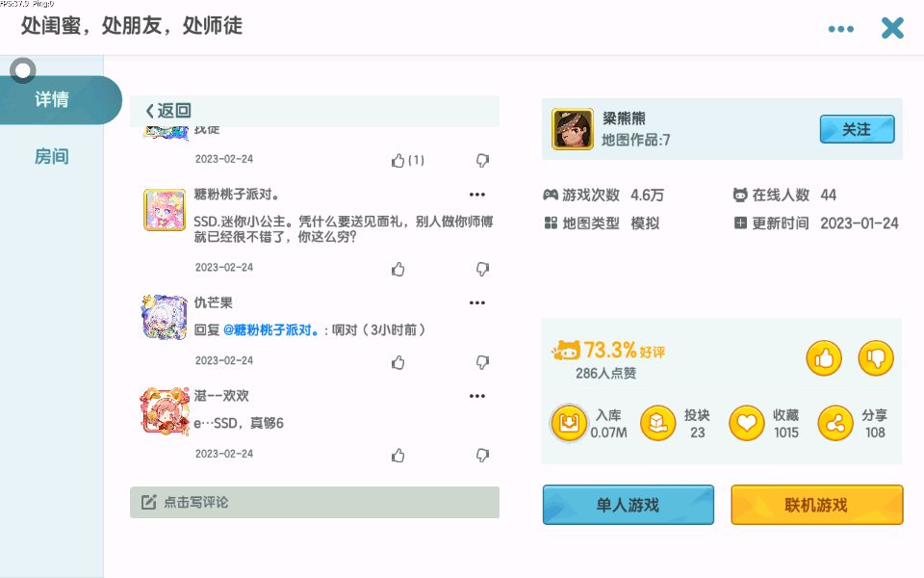Switch to the 房间 tab

point(52,157)
